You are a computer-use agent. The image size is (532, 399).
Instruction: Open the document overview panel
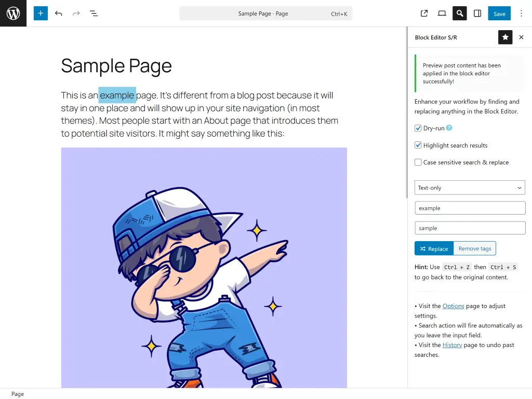[x=94, y=13]
